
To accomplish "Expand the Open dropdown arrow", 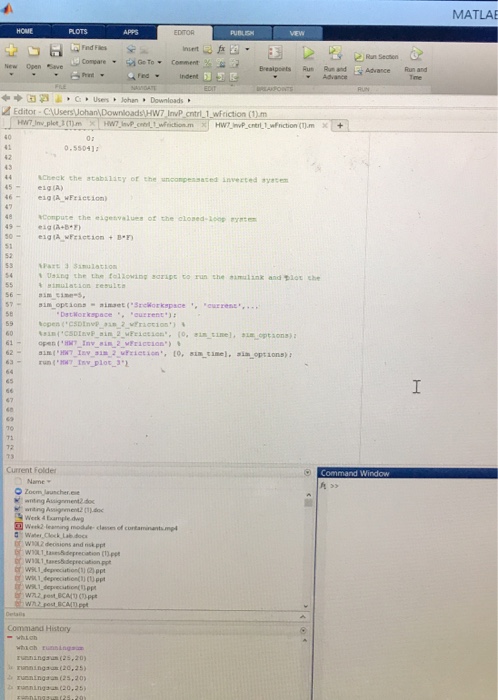I will (33, 75).
